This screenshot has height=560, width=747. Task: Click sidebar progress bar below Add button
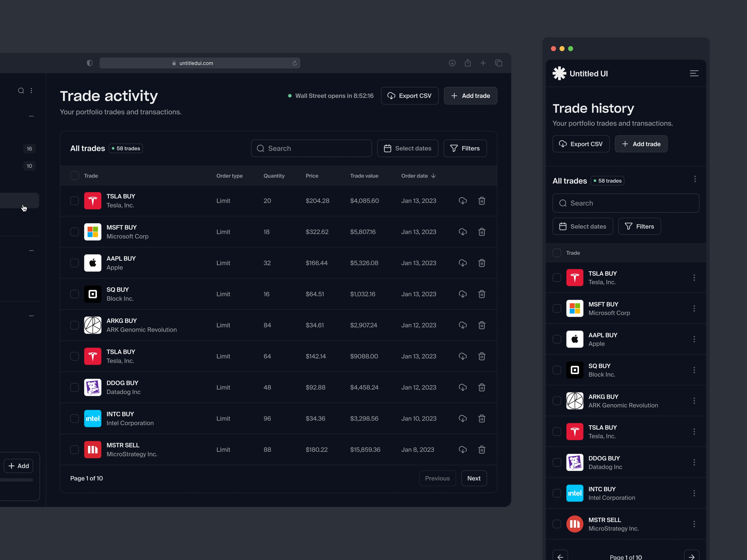click(x=17, y=480)
